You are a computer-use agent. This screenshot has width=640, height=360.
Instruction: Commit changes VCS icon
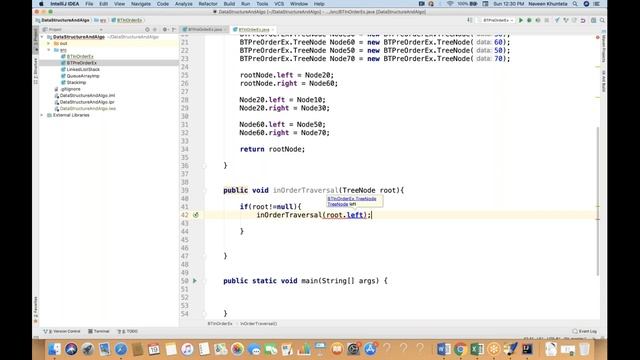point(565,20)
